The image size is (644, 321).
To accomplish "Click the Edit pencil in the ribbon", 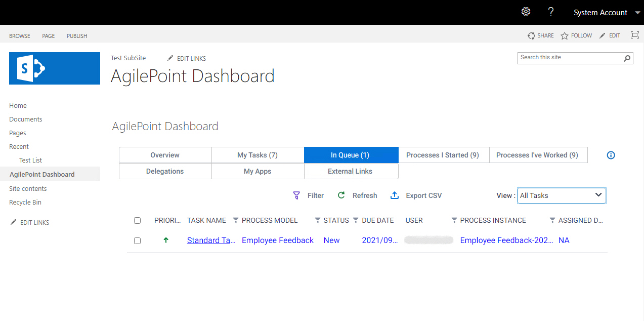I will coord(602,35).
